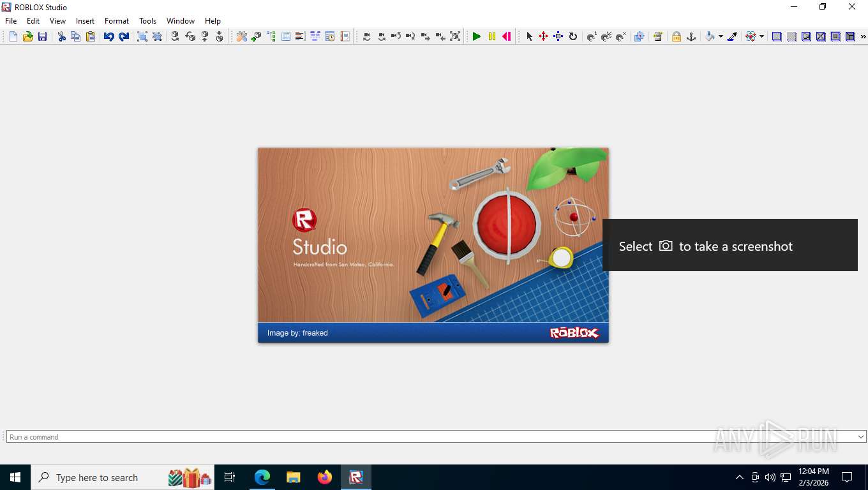Move selection up with the brick up-arrow icon
Viewport: 868px width, 490px height.
coord(205,37)
